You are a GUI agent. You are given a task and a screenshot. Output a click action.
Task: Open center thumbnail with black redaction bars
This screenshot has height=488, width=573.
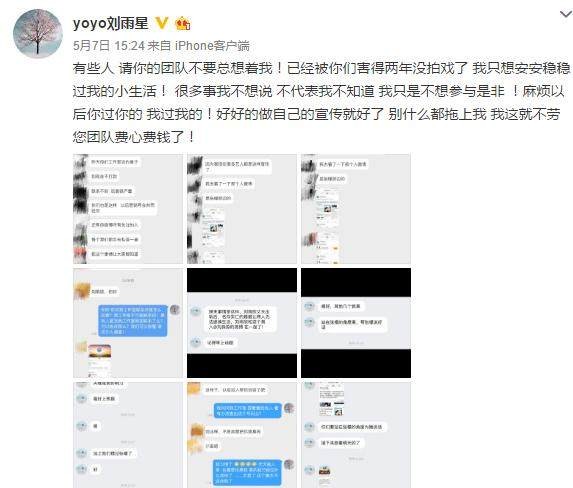[242, 323]
